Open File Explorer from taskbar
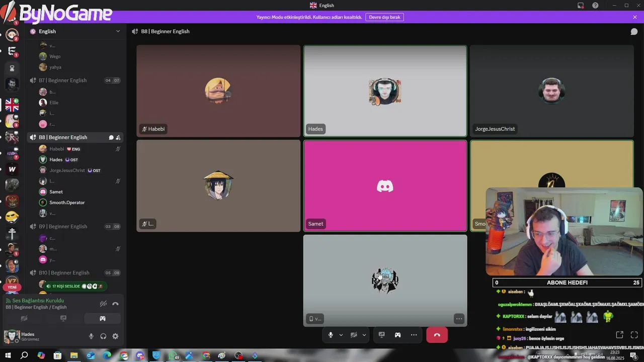The width and height of the screenshot is (644, 362). tap(74, 355)
